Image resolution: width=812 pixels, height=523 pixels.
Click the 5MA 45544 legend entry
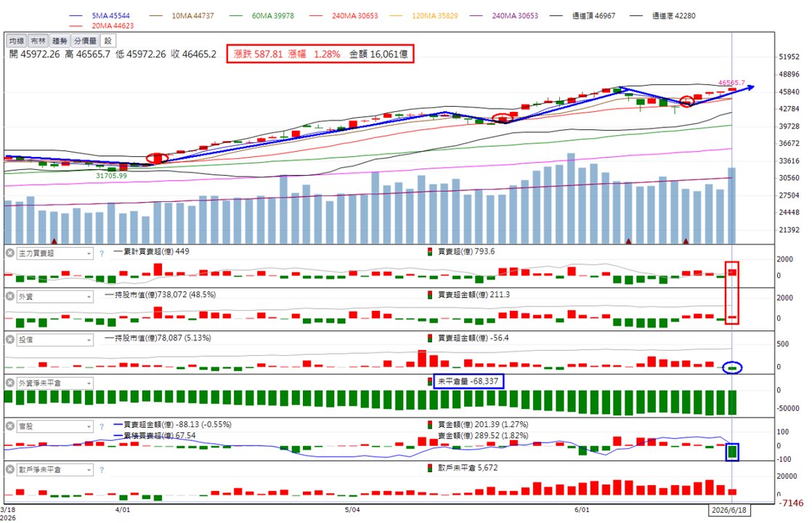(100, 16)
